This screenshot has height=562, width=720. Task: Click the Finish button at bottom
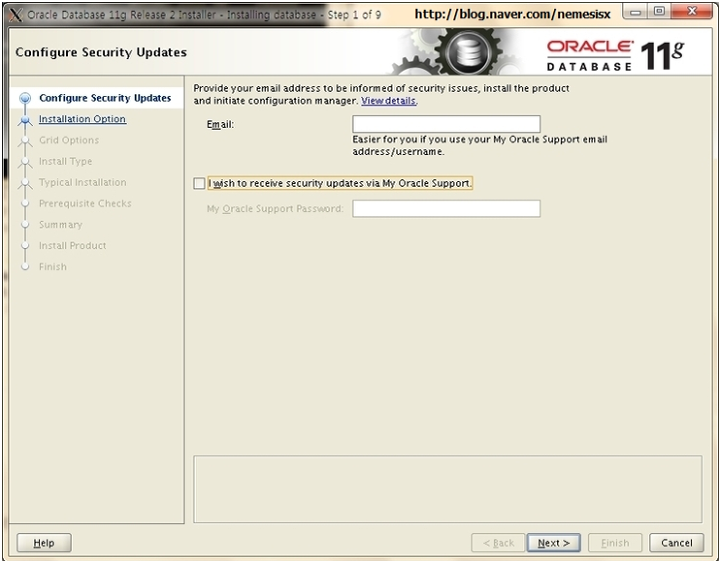click(x=615, y=543)
